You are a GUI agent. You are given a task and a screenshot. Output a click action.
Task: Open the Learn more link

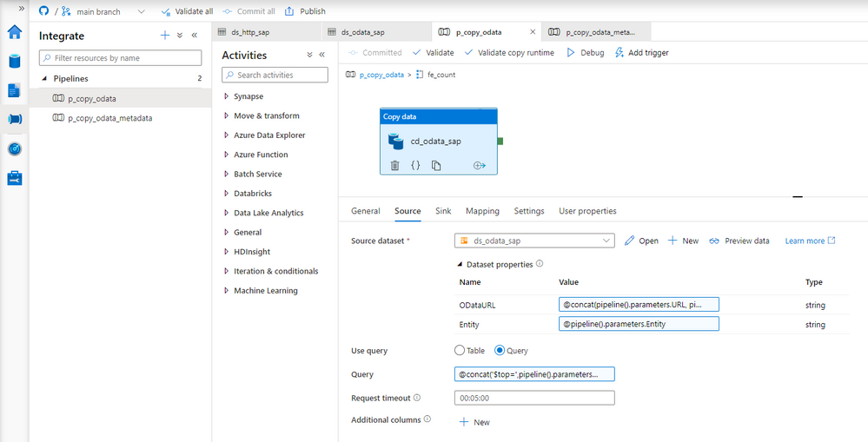tap(810, 241)
